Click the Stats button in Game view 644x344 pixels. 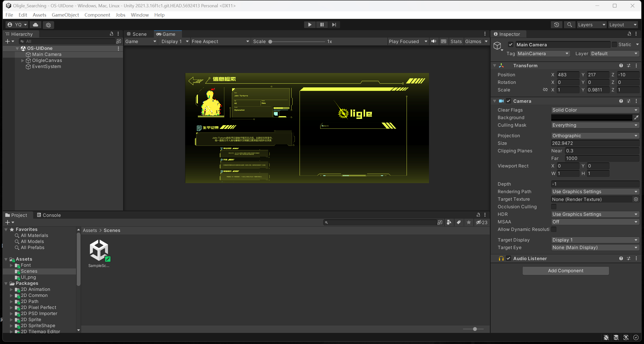[456, 41]
